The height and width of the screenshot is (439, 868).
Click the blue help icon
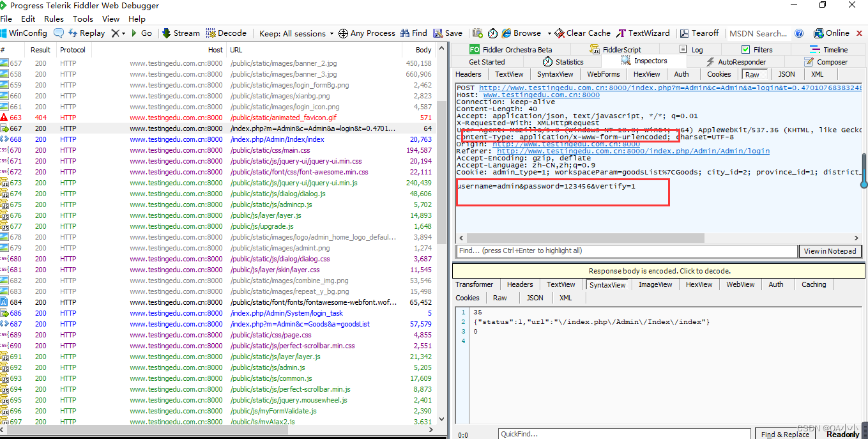click(799, 33)
